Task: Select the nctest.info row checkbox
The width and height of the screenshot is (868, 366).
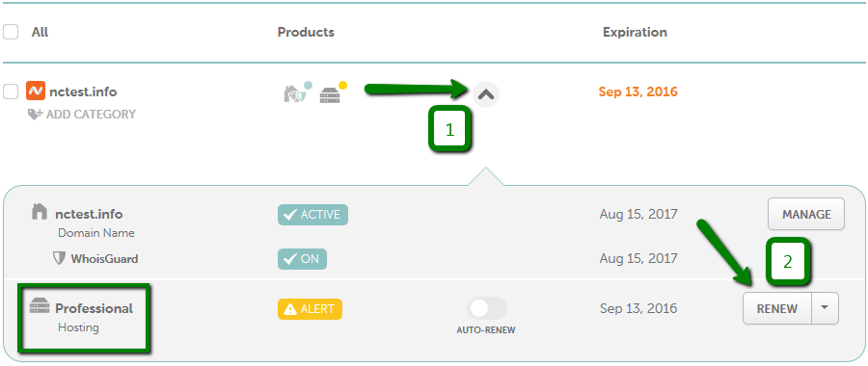Action: click(11, 91)
